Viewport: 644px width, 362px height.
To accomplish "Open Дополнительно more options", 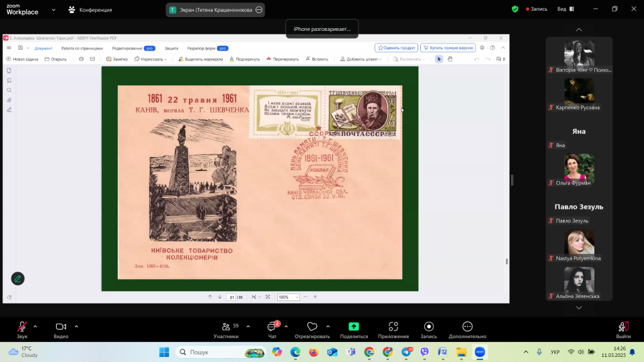I will coord(467,327).
